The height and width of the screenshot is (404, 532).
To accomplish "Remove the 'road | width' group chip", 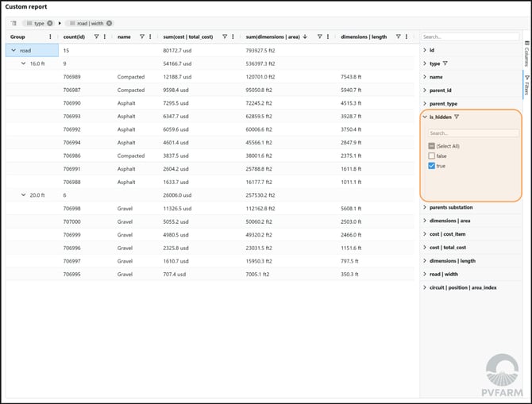I will (110, 24).
